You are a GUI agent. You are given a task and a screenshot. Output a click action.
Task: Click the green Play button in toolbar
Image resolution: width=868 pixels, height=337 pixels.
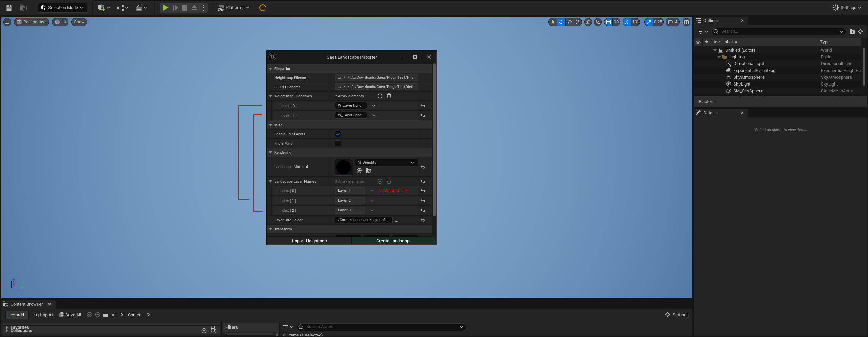coord(165,7)
